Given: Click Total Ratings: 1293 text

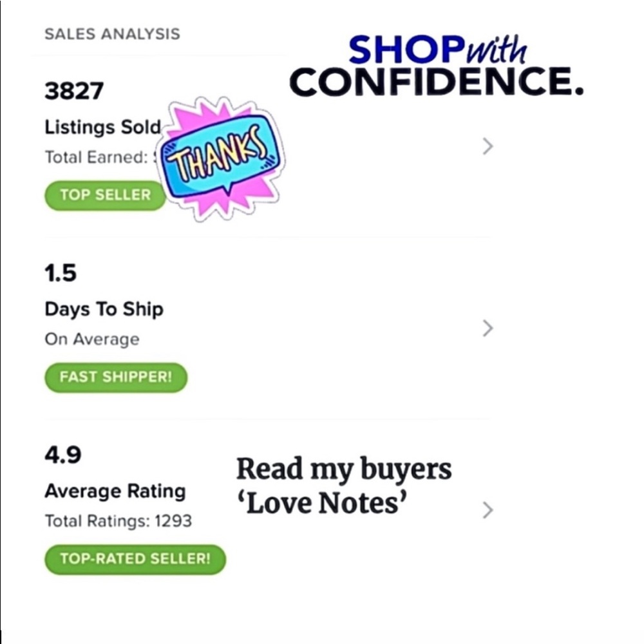Looking at the screenshot, I should click(x=118, y=521).
